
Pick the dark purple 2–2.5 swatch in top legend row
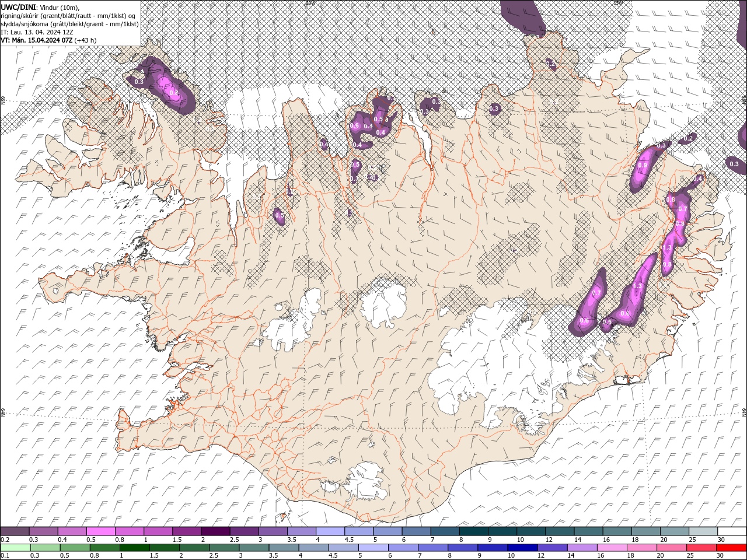click(x=215, y=531)
